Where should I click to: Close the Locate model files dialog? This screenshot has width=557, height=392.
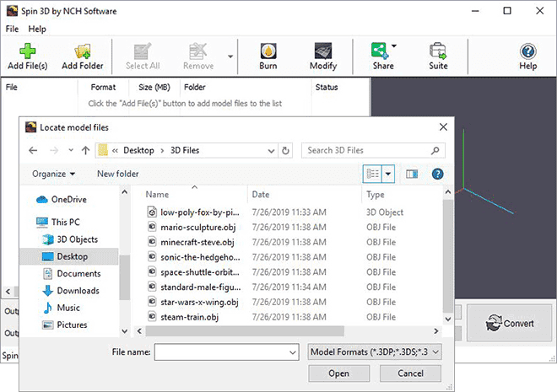pyautogui.click(x=443, y=127)
